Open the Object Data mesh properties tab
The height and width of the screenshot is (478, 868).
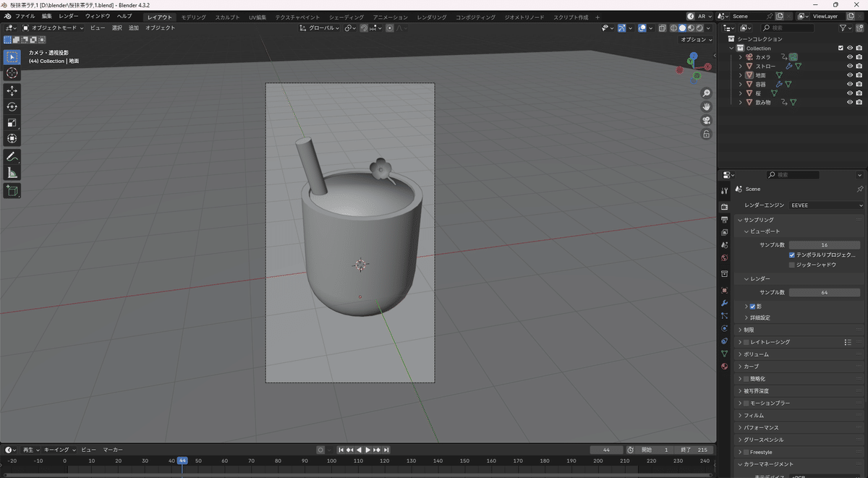[x=724, y=354]
